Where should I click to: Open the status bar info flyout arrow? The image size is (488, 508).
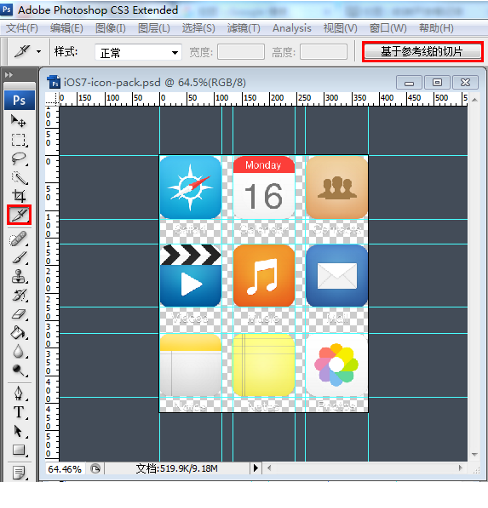click(255, 468)
